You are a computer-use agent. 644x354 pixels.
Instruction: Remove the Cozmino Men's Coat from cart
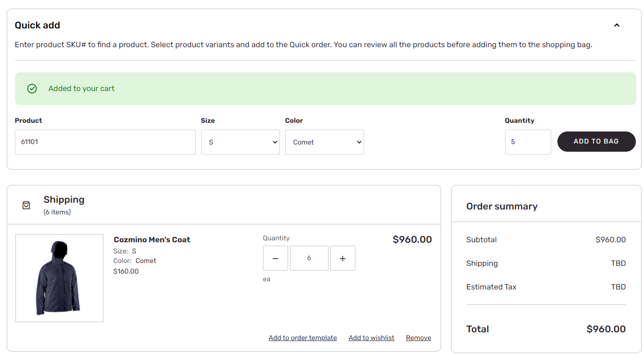[418, 338]
